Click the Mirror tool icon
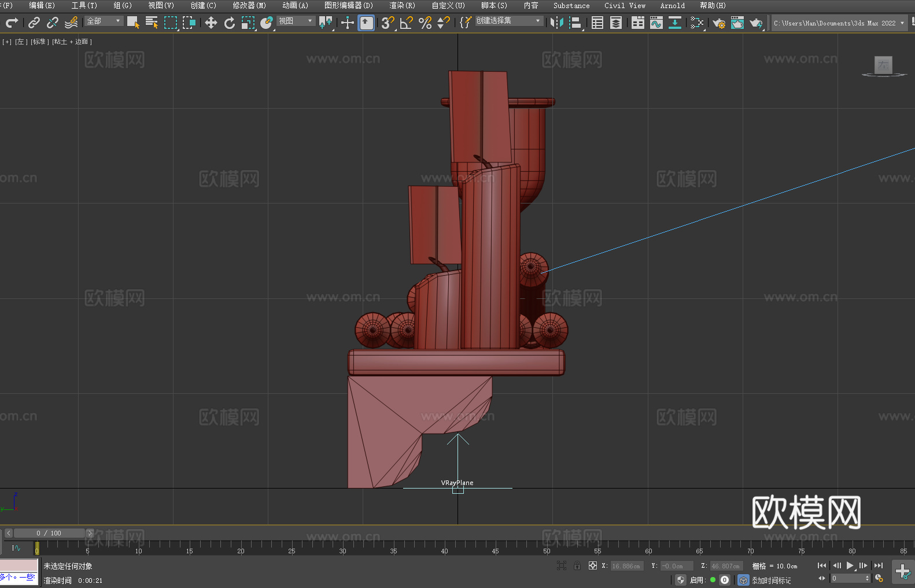 pos(556,23)
